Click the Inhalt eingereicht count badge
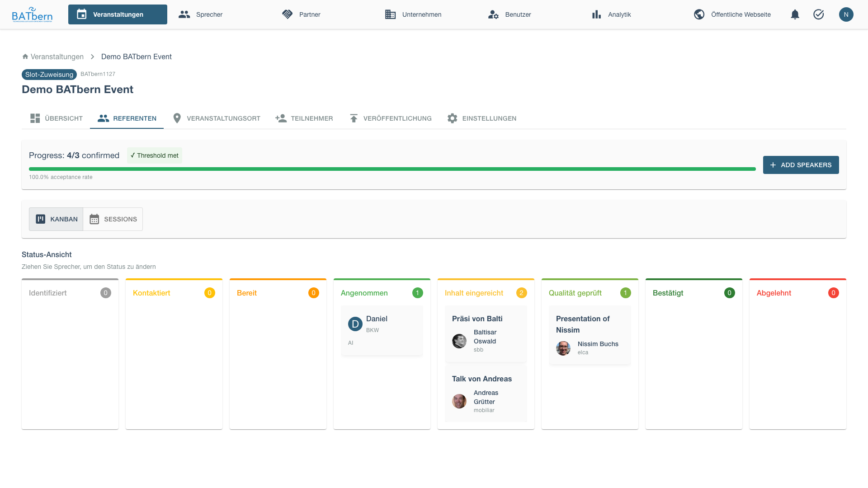Viewport: 868px width, 488px height. (x=522, y=293)
